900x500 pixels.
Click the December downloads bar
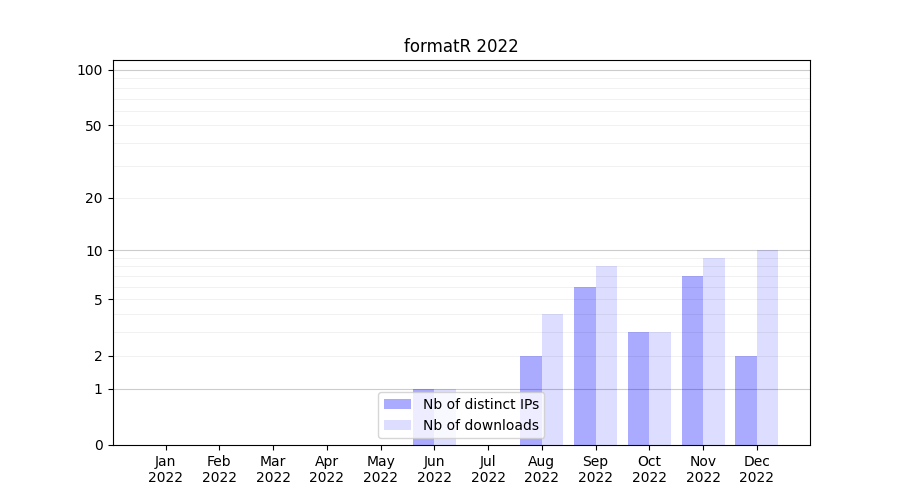point(767,347)
